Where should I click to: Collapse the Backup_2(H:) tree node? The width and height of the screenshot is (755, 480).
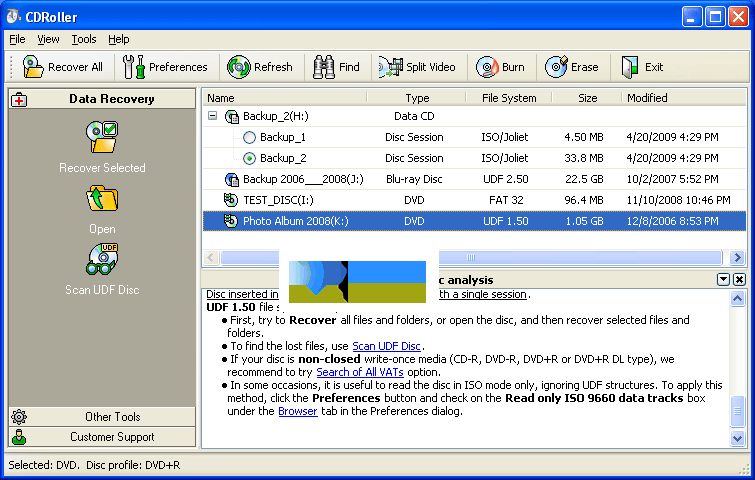click(x=212, y=116)
